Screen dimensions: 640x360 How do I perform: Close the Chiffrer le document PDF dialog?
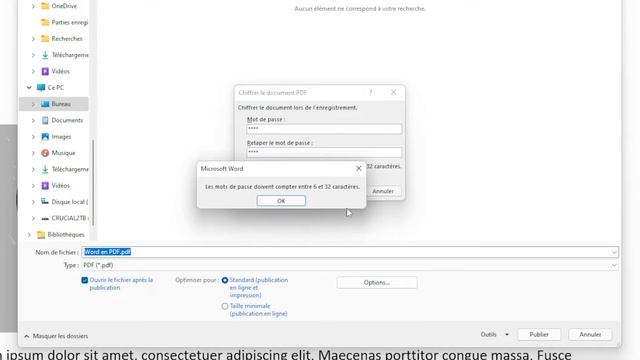click(393, 93)
